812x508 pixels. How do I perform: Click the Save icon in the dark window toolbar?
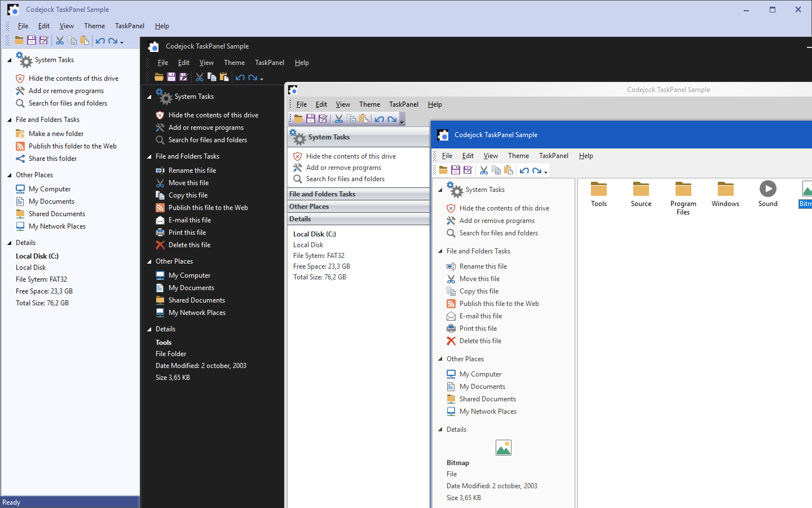(171, 77)
